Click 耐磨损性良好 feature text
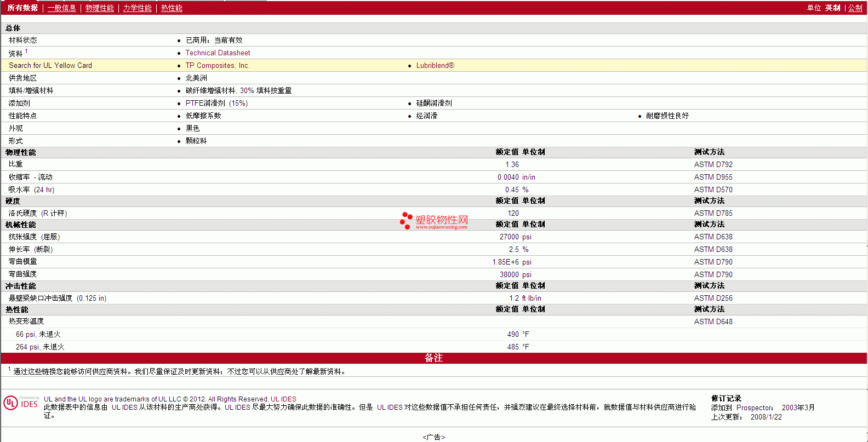The width and height of the screenshot is (868, 442). click(667, 116)
